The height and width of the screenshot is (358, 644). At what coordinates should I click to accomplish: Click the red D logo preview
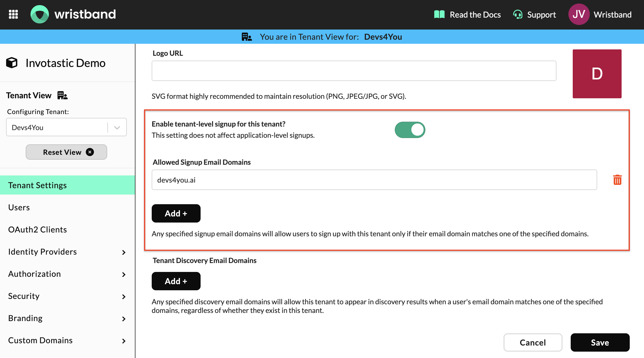[x=597, y=74]
